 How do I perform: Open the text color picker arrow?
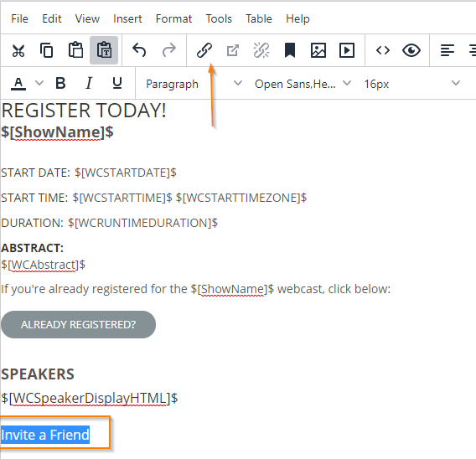click(39, 83)
